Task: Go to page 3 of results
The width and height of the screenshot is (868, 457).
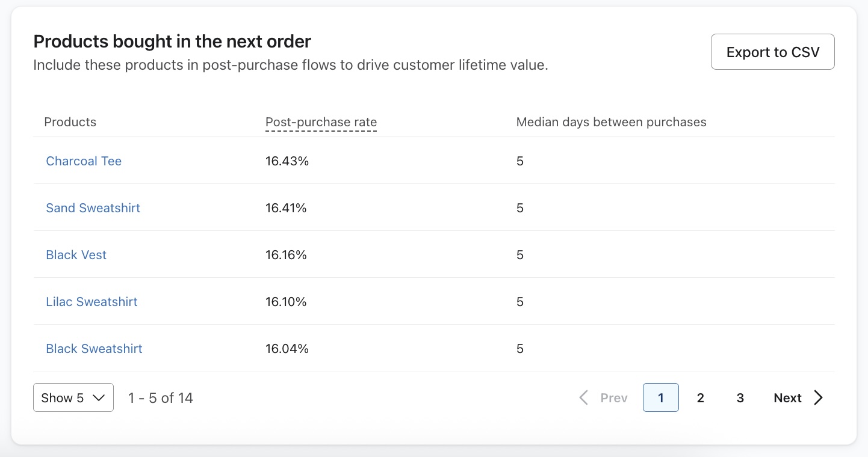Action: pyautogui.click(x=740, y=397)
